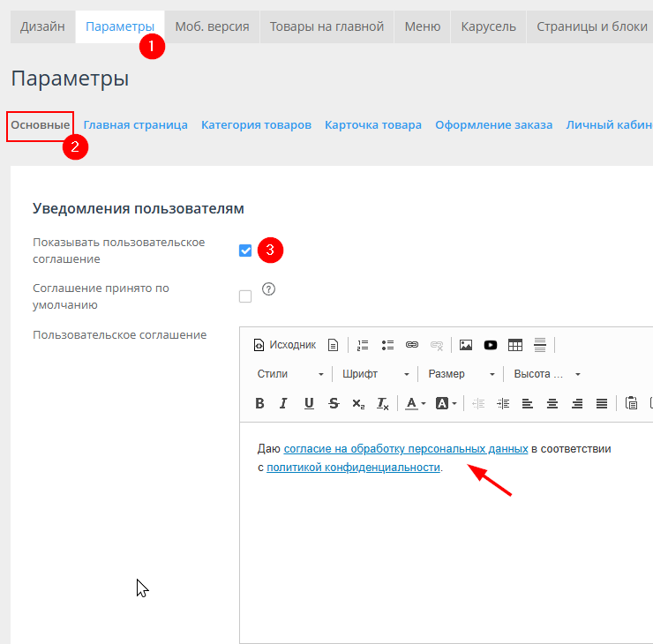Switch to the Дизайн tab
This screenshot has height=644, width=653.
tap(42, 26)
